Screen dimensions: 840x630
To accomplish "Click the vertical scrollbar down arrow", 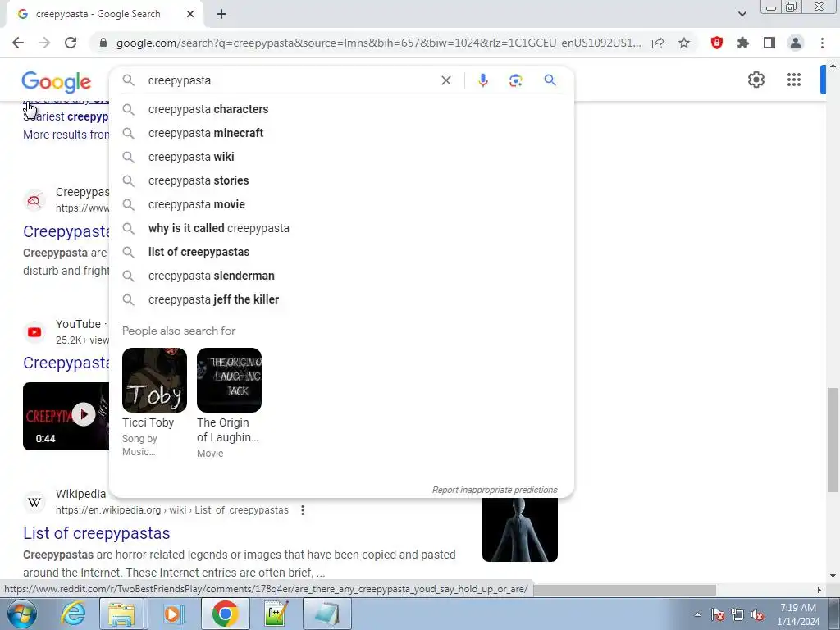I will coord(833,576).
